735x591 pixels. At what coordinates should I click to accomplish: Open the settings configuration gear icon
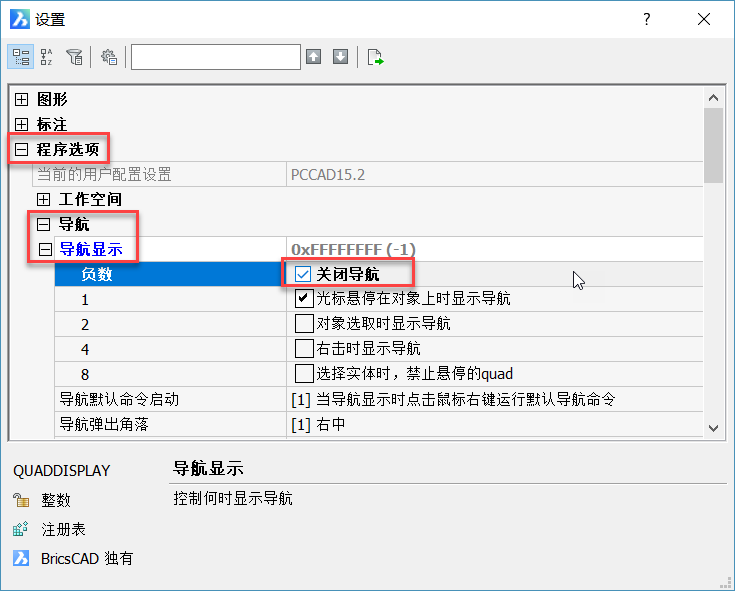[x=109, y=57]
